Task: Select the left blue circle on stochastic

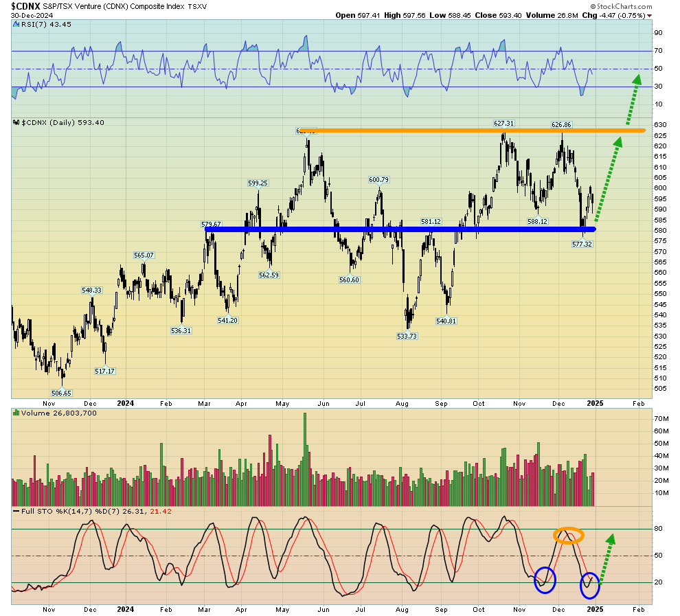Action: point(545,580)
